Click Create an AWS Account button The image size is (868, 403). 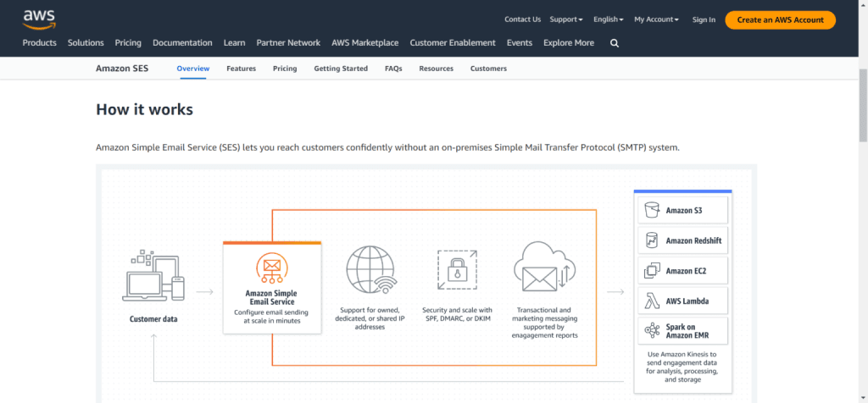click(x=781, y=20)
